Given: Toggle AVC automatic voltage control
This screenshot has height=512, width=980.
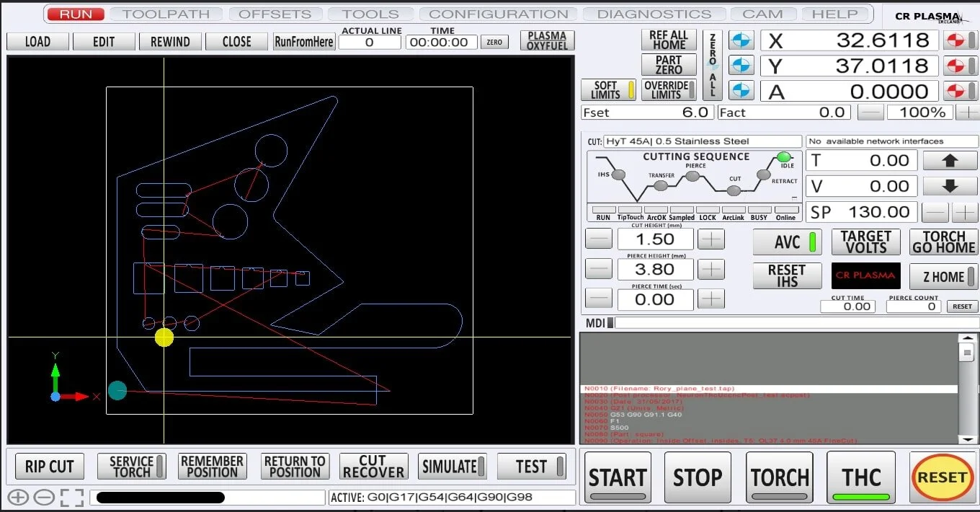Looking at the screenshot, I should coord(787,242).
